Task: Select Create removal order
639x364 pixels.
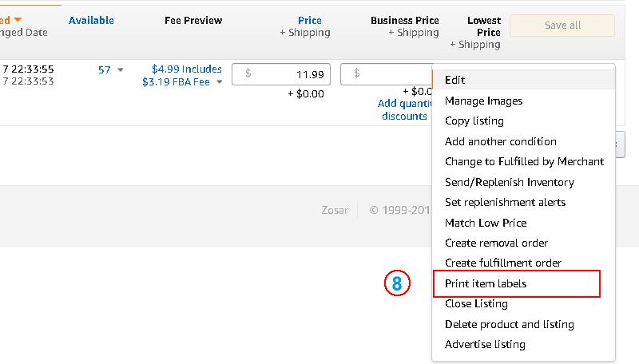Action: tap(496, 243)
